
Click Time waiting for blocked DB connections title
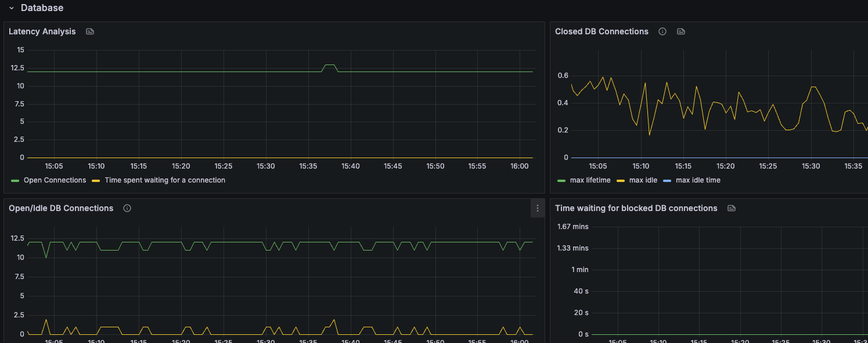pyautogui.click(x=636, y=208)
